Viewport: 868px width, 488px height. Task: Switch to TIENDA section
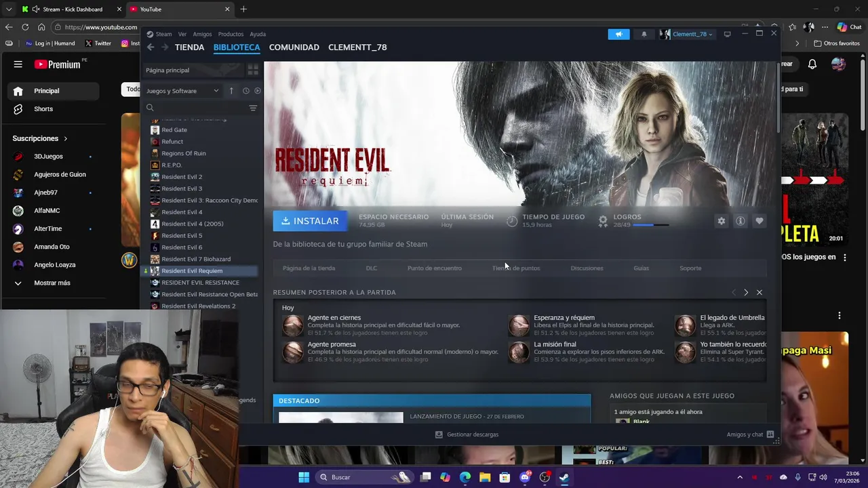(x=189, y=47)
